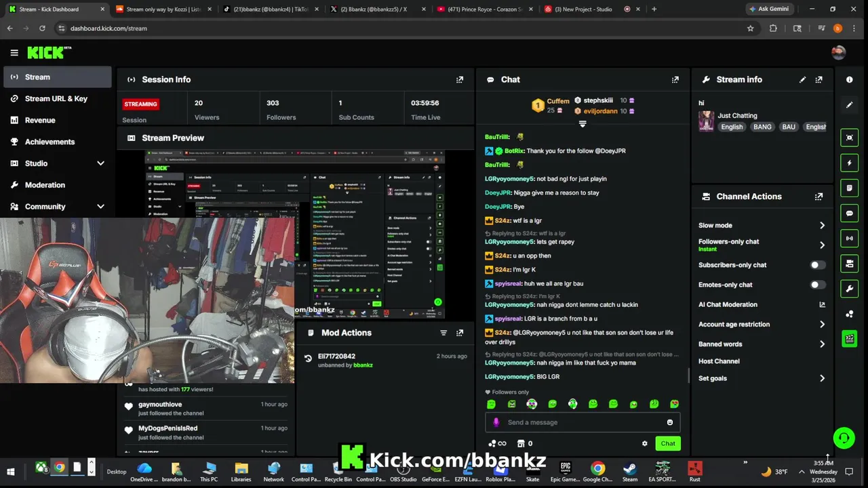Screen dimensions: 868x488
Task: Click the green Chat send button
Action: click(668, 443)
